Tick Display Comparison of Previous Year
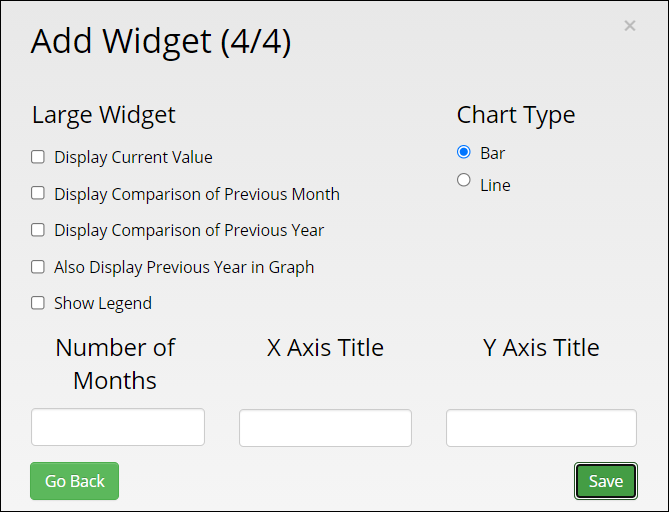Viewport: 669px width, 512px height. tap(38, 230)
